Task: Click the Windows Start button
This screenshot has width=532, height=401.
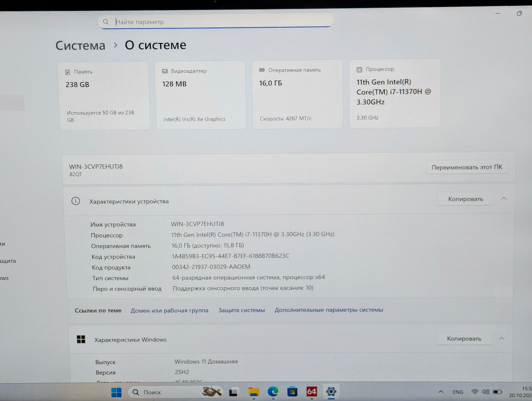Action: 116,392
